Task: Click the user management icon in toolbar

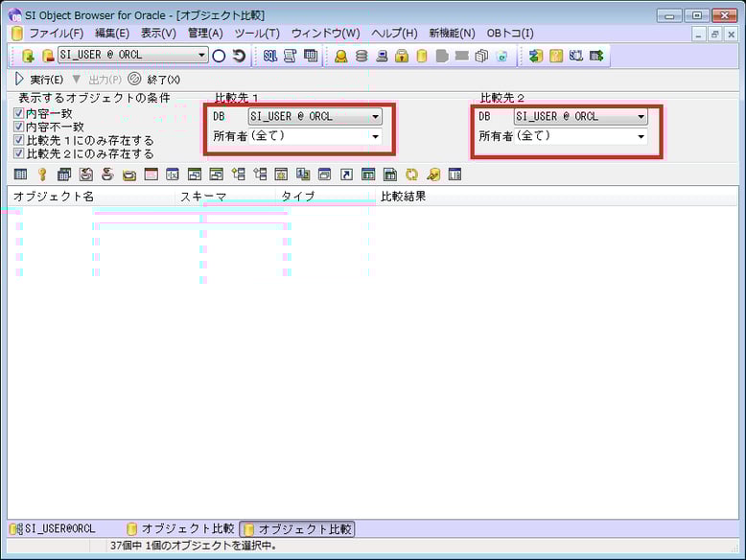Action: [340, 56]
